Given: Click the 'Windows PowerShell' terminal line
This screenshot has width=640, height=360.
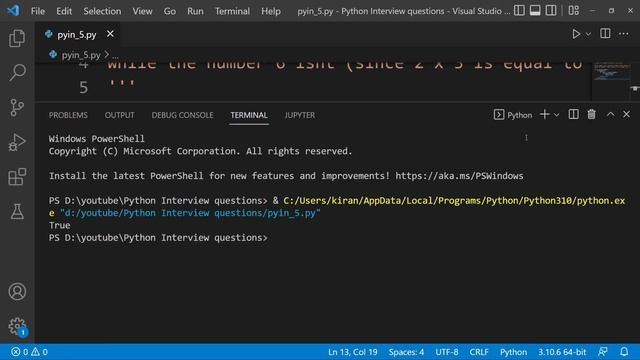Looking at the screenshot, I should tap(97, 139).
